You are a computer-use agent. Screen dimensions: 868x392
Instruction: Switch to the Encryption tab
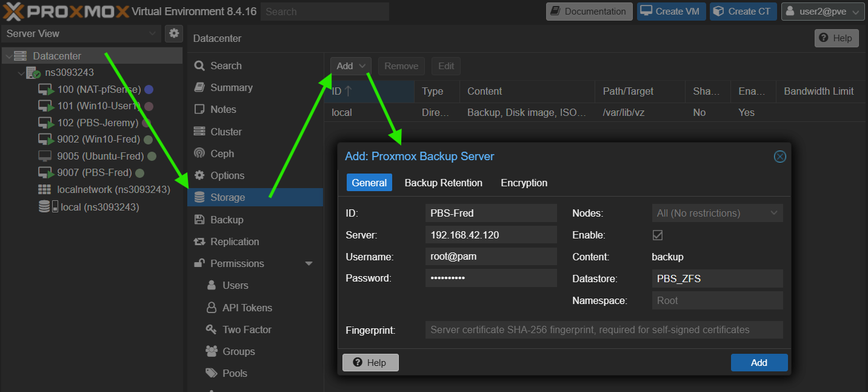pos(524,183)
